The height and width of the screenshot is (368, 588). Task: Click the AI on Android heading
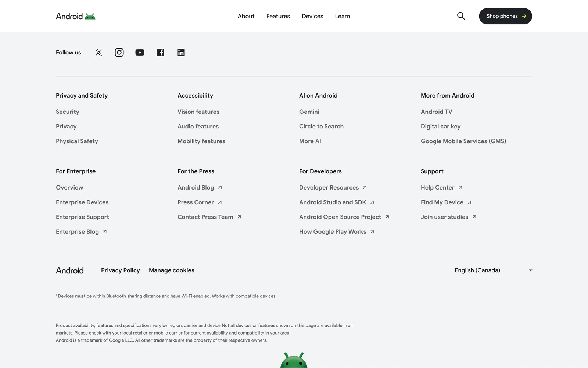318,96
